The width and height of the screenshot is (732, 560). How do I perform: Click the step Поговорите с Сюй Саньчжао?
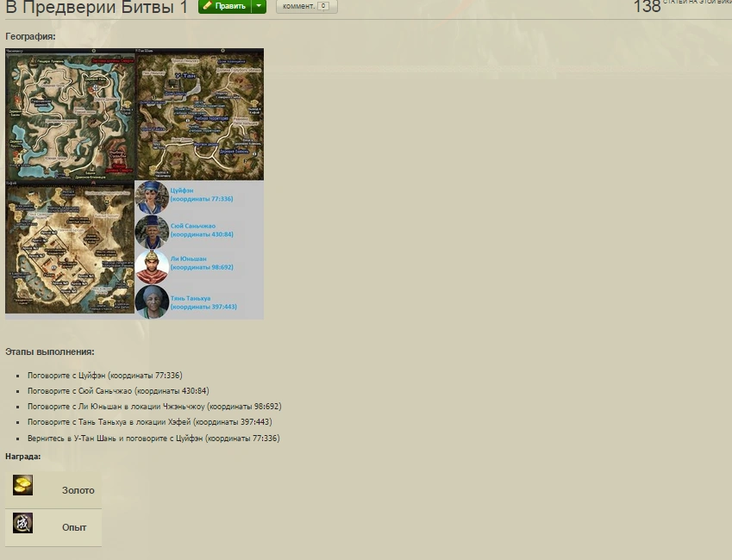pyautogui.click(x=118, y=390)
